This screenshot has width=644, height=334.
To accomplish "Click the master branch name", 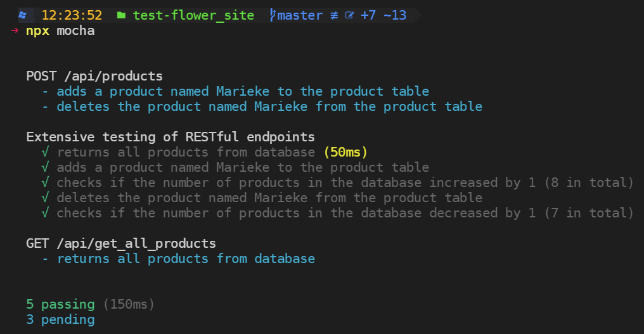I will click(x=300, y=16).
